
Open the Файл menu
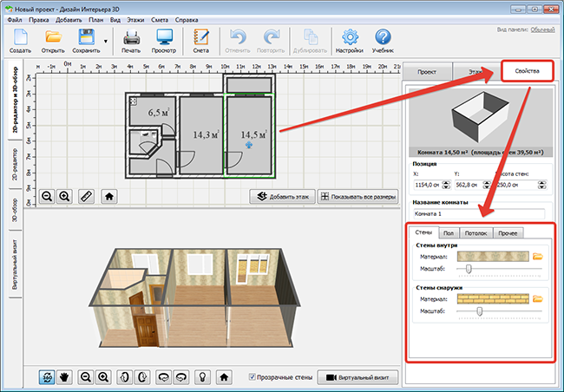[15, 20]
